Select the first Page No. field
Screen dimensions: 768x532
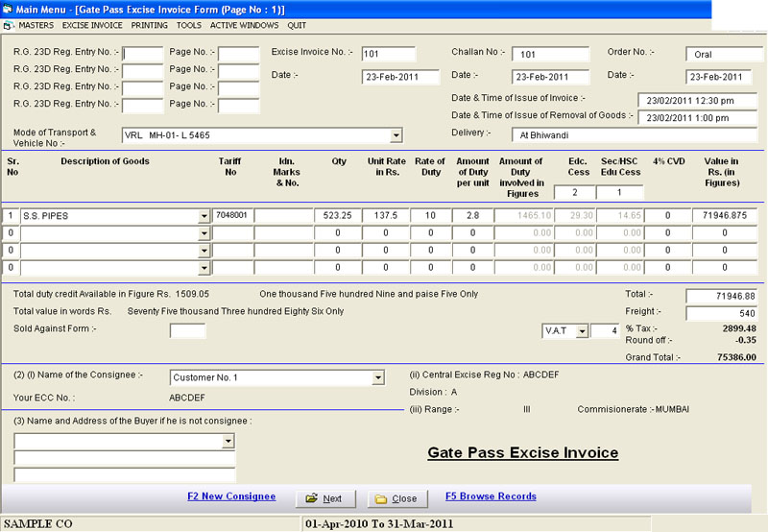tap(238, 54)
